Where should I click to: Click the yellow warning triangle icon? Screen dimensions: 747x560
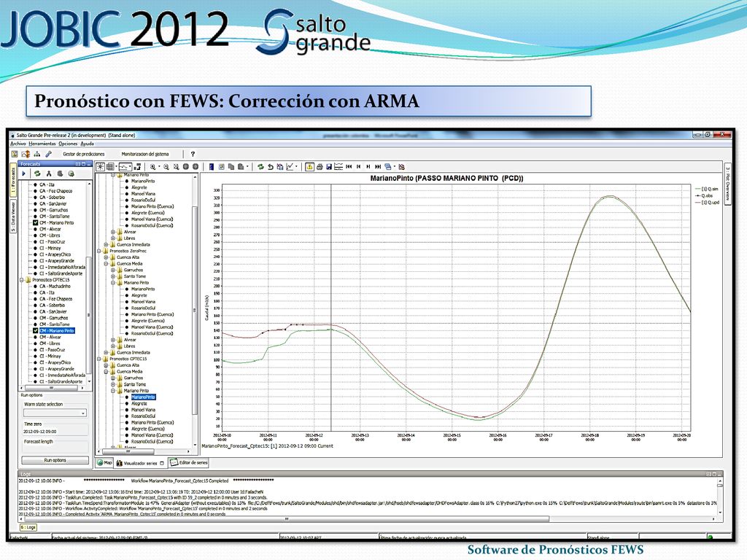(x=309, y=167)
